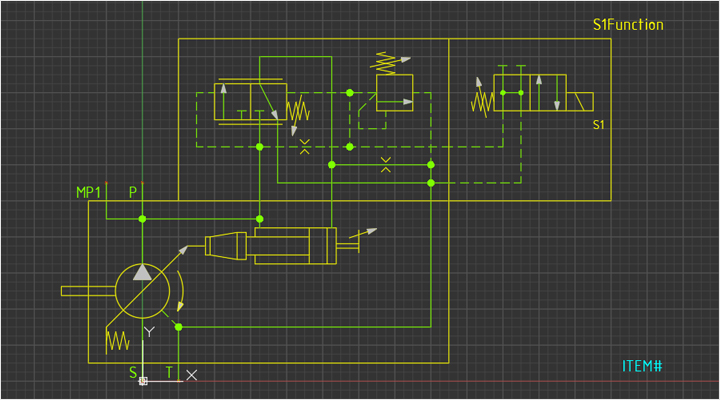Image resolution: width=720 pixels, height=400 pixels.
Task: Click the two-position compensator valve symbol
Action: 250,101
